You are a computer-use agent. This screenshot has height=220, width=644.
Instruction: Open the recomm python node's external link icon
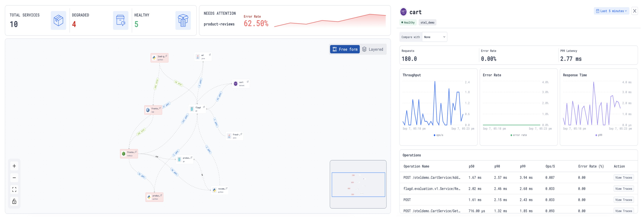pyautogui.click(x=227, y=188)
